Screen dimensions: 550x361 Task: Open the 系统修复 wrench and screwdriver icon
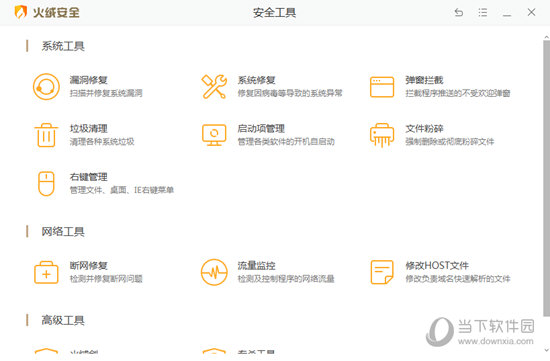point(214,86)
